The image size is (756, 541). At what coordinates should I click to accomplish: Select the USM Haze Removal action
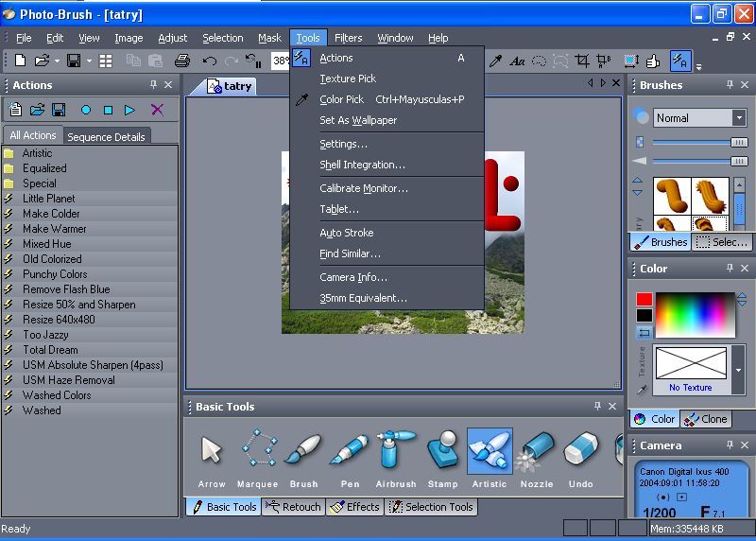90,380
